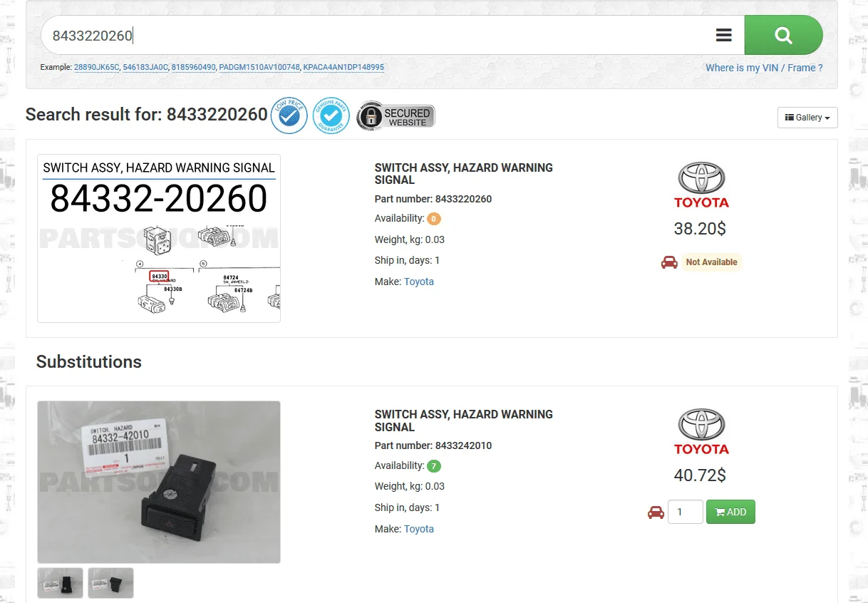
Task: Click the Secured Website padlock badge
Action: (396, 115)
